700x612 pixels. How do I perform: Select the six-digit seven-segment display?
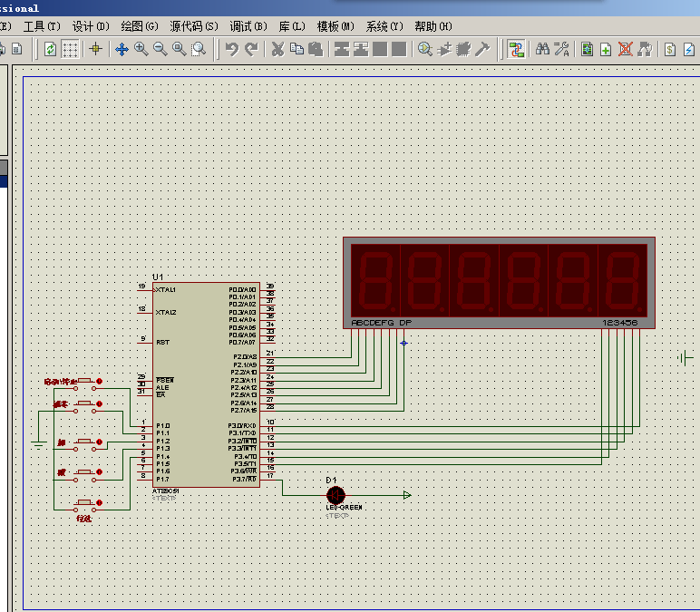[499, 283]
